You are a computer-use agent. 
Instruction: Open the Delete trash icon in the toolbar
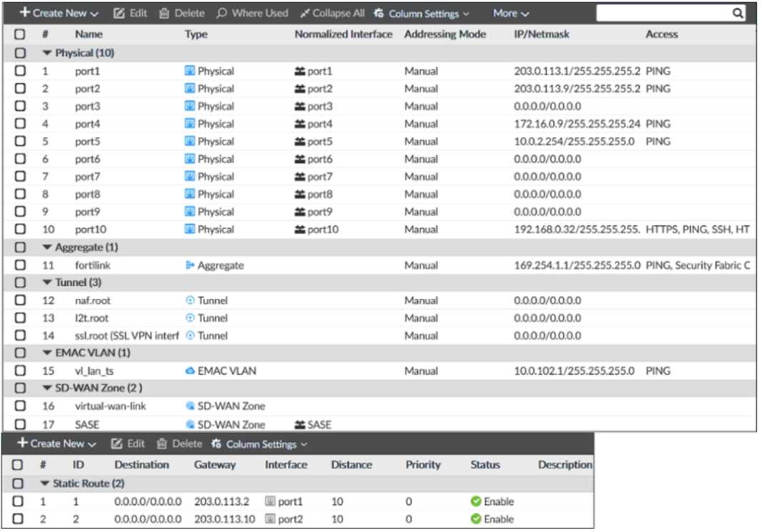point(163,12)
